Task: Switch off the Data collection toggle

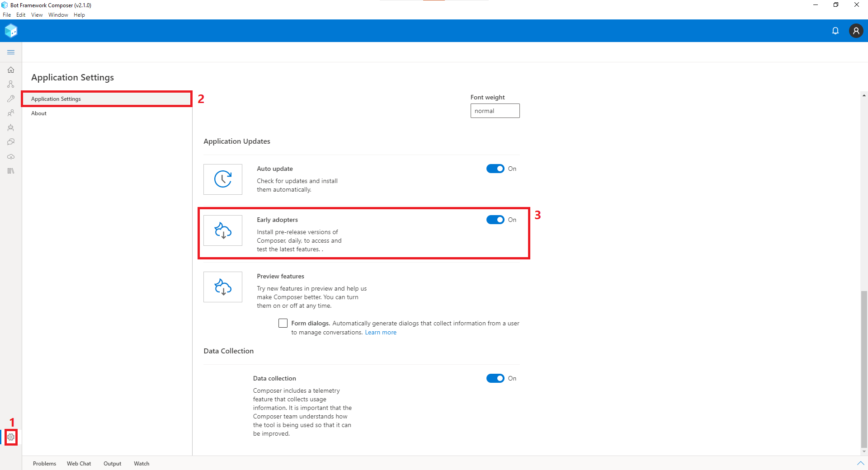Action: pyautogui.click(x=495, y=378)
